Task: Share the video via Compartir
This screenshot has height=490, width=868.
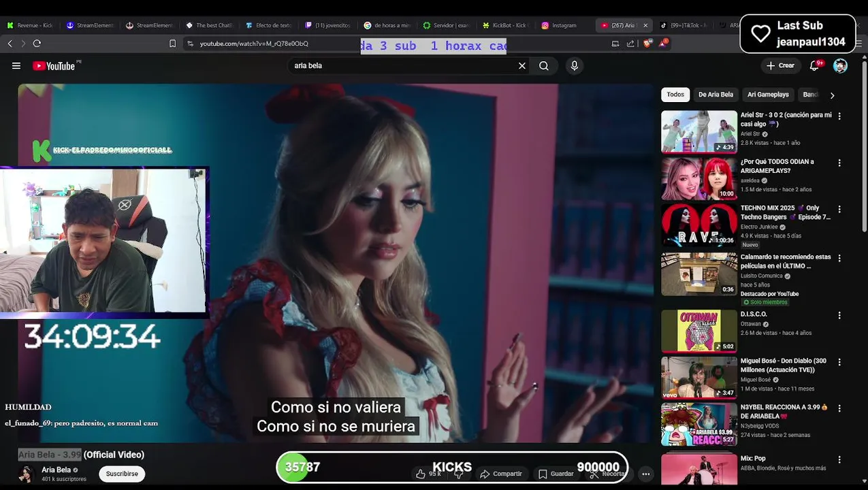Action: [500, 474]
